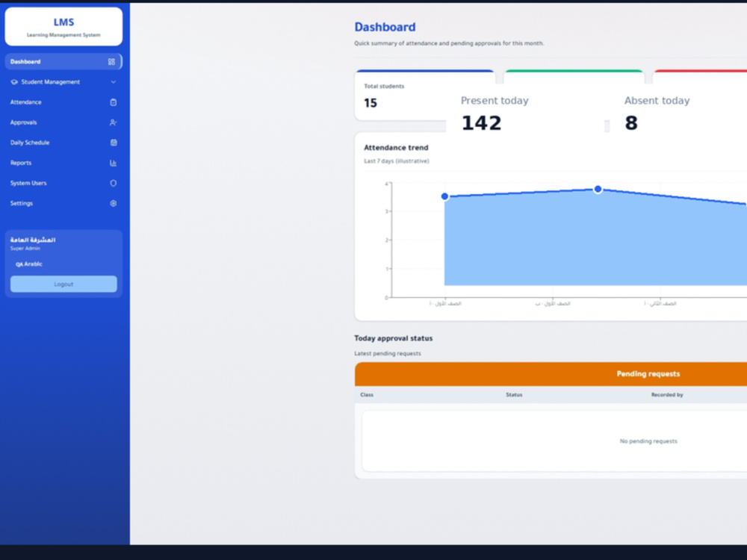Click the Today approval status heading
Screen dimensions: 747x560
[x=394, y=338]
